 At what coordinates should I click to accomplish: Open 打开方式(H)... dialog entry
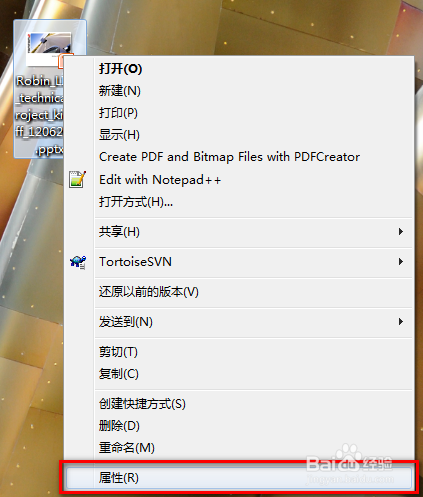click(136, 202)
